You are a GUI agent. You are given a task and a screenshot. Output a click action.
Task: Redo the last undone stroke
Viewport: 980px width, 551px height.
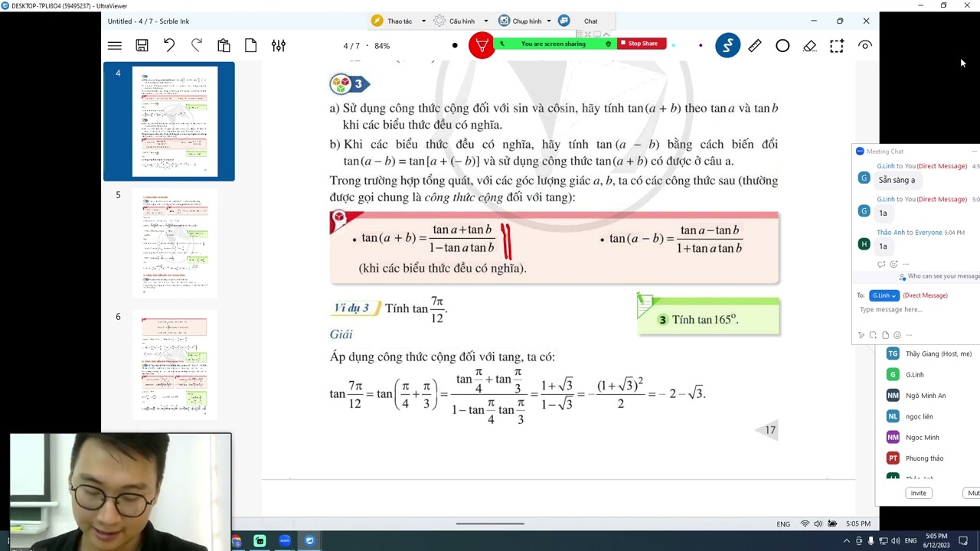coord(197,46)
